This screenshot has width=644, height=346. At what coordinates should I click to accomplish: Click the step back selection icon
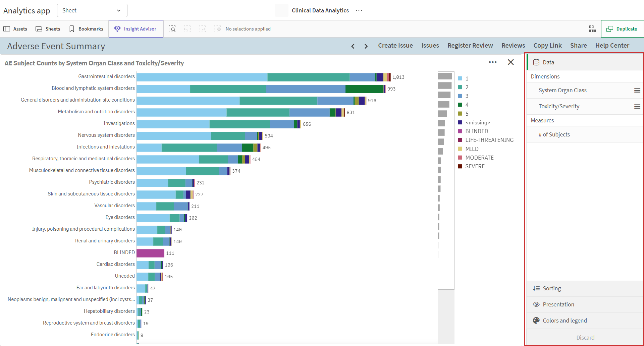pyautogui.click(x=187, y=29)
